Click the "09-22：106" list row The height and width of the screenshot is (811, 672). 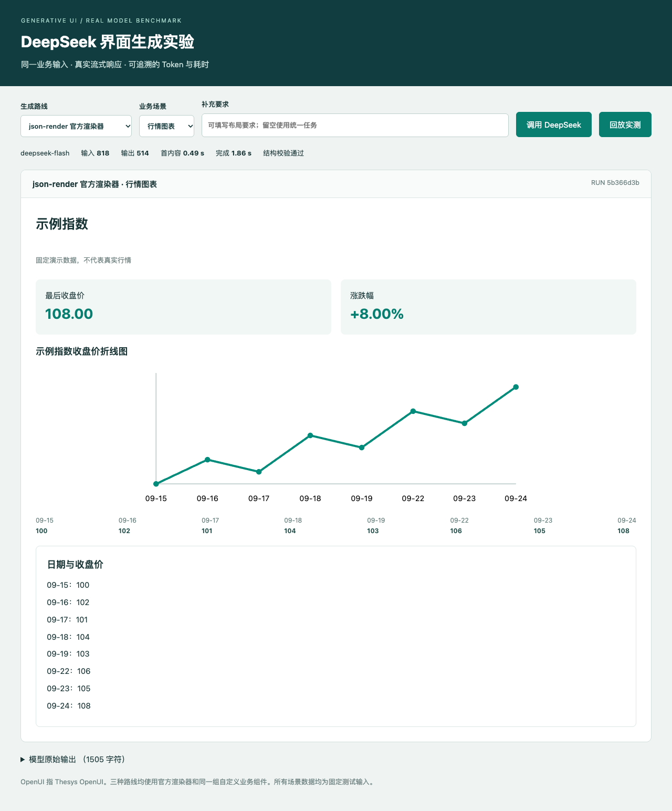pyautogui.click(x=69, y=671)
